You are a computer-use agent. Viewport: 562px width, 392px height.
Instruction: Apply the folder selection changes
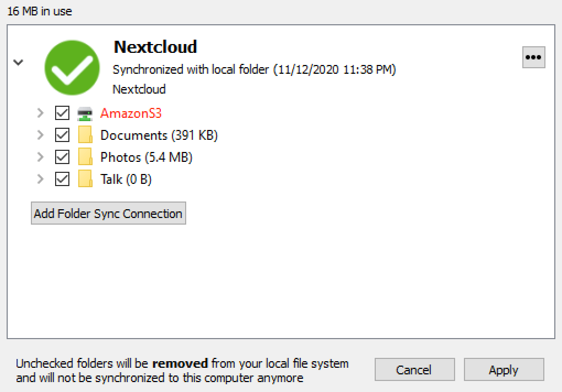click(504, 369)
